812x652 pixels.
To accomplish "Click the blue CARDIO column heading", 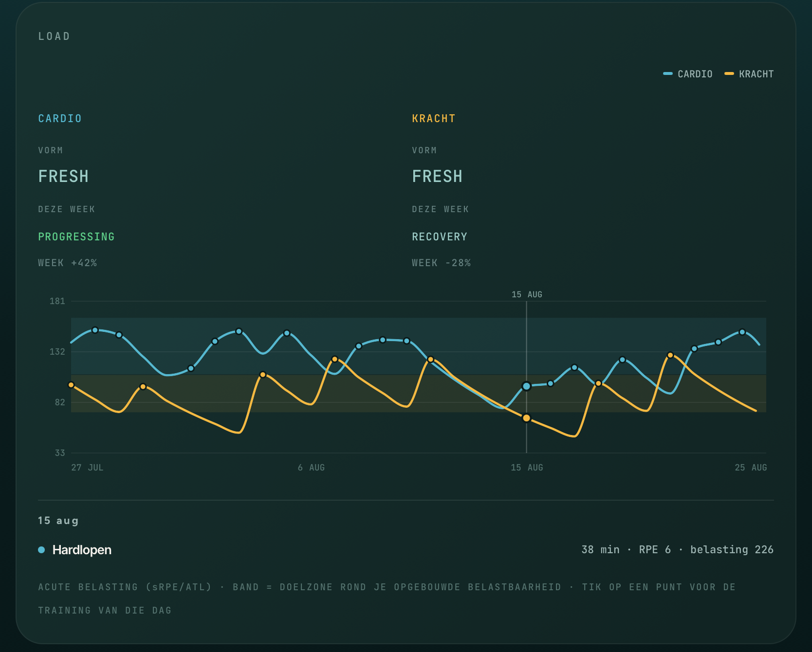I will point(60,119).
